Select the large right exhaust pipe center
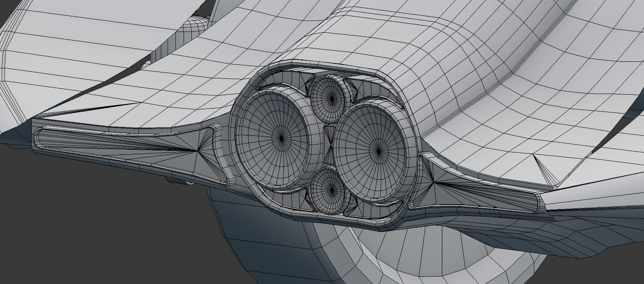 [379, 151]
